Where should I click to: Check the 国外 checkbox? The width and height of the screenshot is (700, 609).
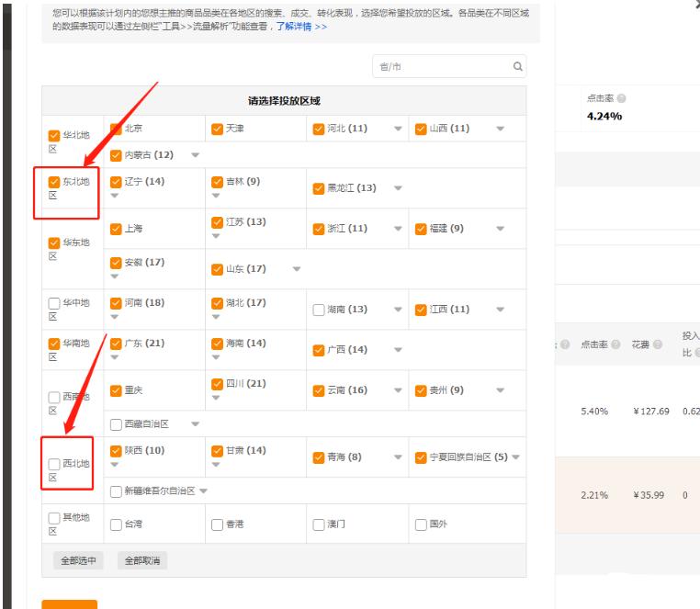(421, 524)
